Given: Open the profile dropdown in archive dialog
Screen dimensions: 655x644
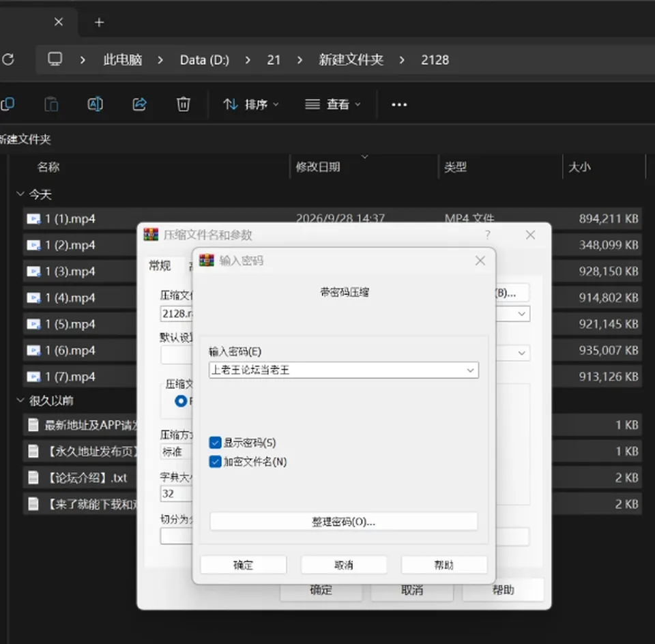Looking at the screenshot, I should 522,353.
